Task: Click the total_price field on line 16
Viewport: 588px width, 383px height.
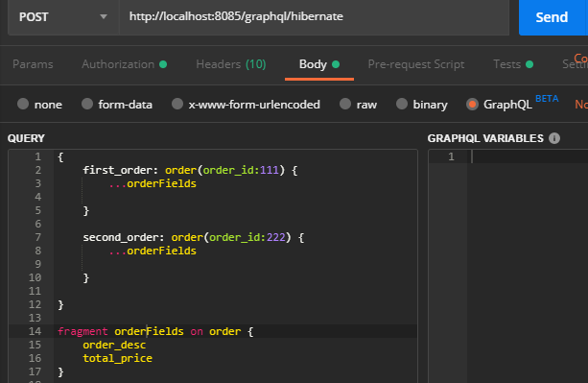Action: click(x=117, y=359)
